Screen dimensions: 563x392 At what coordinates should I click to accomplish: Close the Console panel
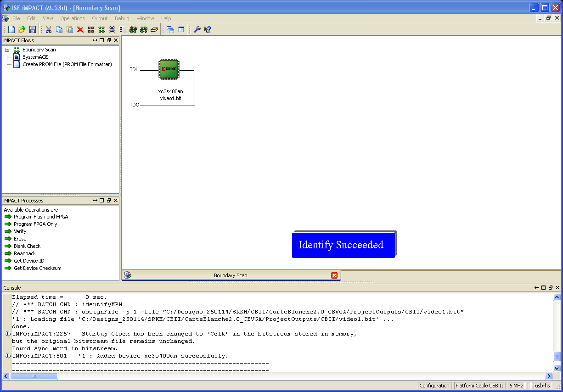tap(557, 288)
